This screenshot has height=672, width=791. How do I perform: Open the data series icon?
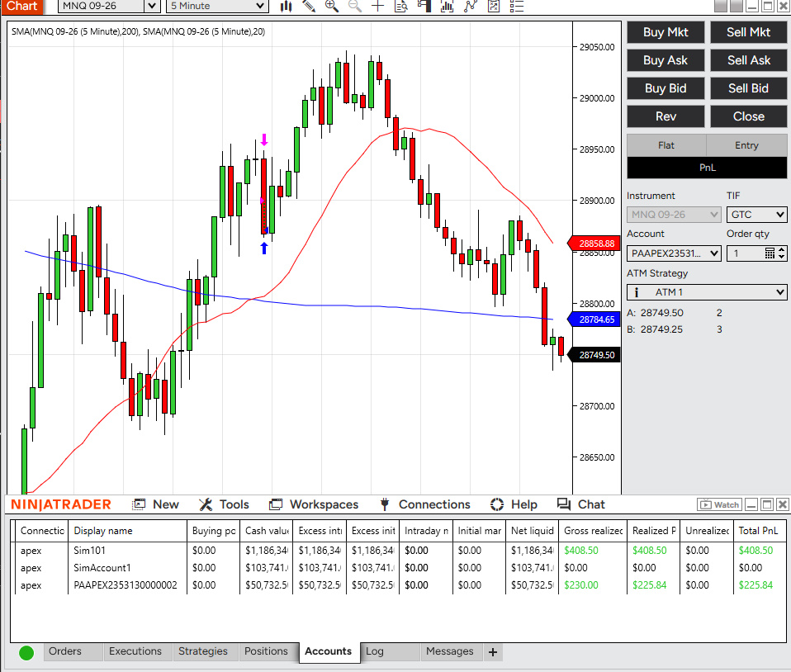coord(447,6)
